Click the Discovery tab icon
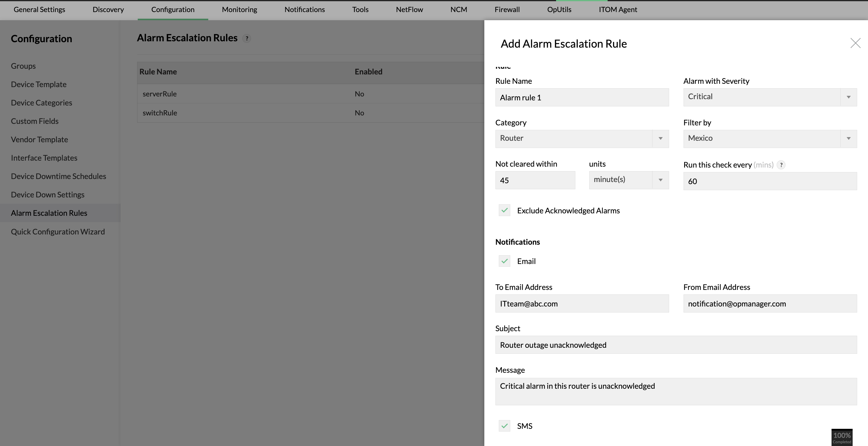Viewport: 868px width, 446px height. point(108,9)
